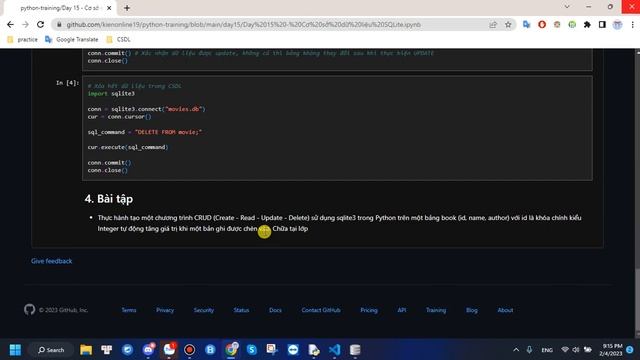
Task: Open Docs footer link
Action: click(276, 310)
